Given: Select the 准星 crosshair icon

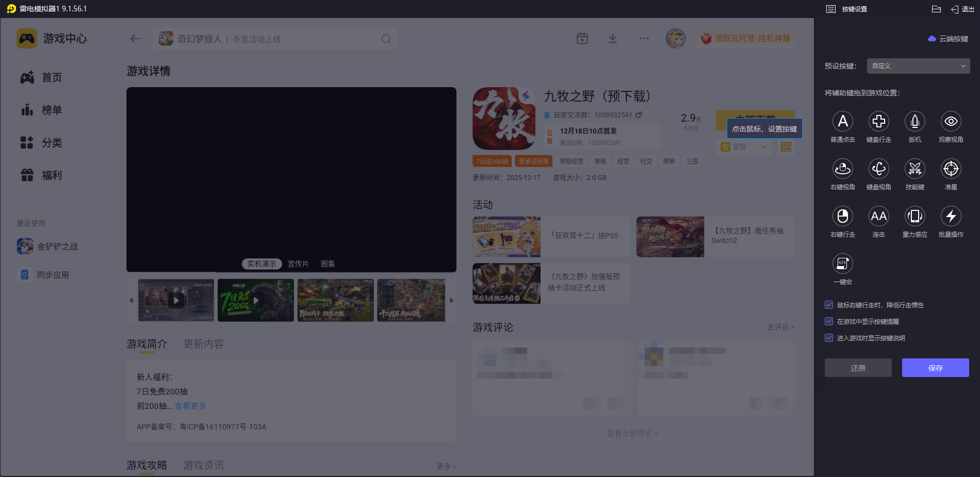Looking at the screenshot, I should (x=951, y=169).
